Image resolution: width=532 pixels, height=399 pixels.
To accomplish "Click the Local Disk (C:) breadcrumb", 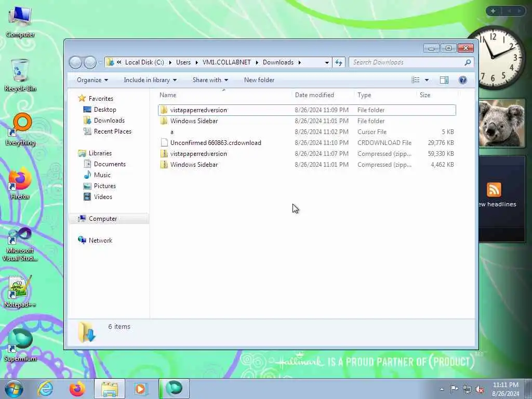I will [x=144, y=62].
